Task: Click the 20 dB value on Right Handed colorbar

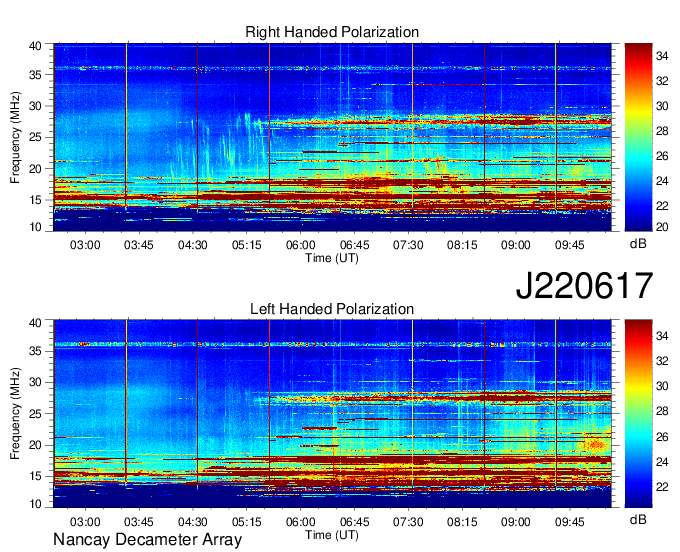Action: point(662,227)
